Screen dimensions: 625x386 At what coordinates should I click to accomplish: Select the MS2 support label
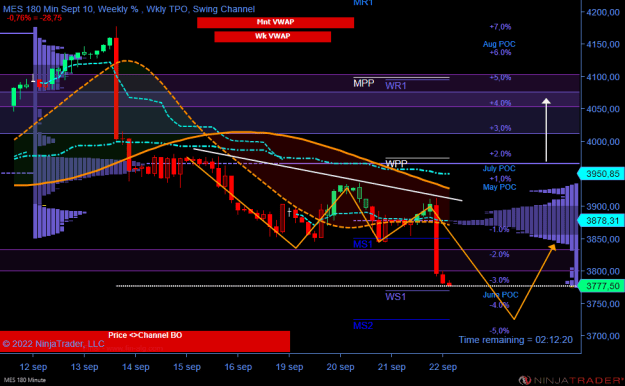(x=363, y=325)
